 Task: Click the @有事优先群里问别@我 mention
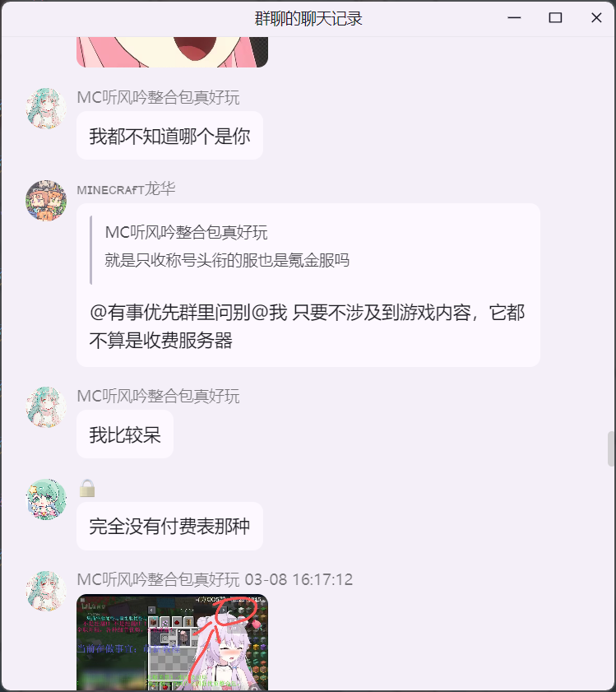point(188,313)
